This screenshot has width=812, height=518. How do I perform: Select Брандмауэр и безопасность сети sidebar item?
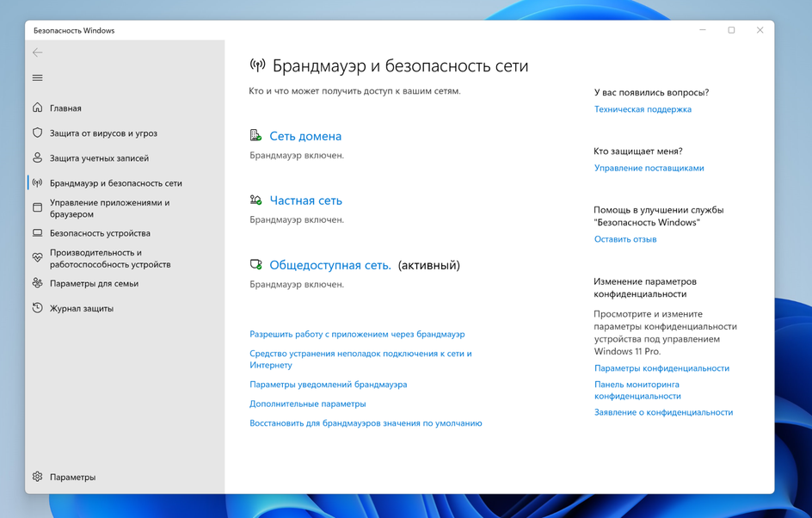click(116, 183)
